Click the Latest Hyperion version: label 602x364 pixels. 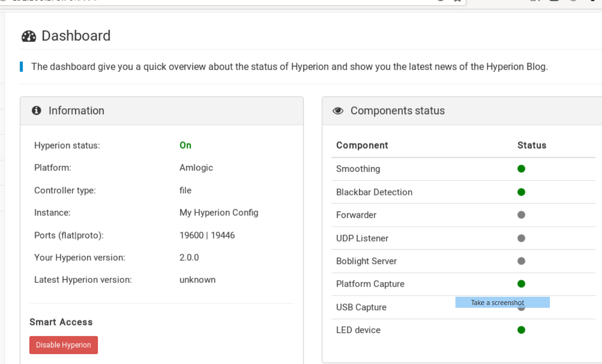(x=83, y=280)
